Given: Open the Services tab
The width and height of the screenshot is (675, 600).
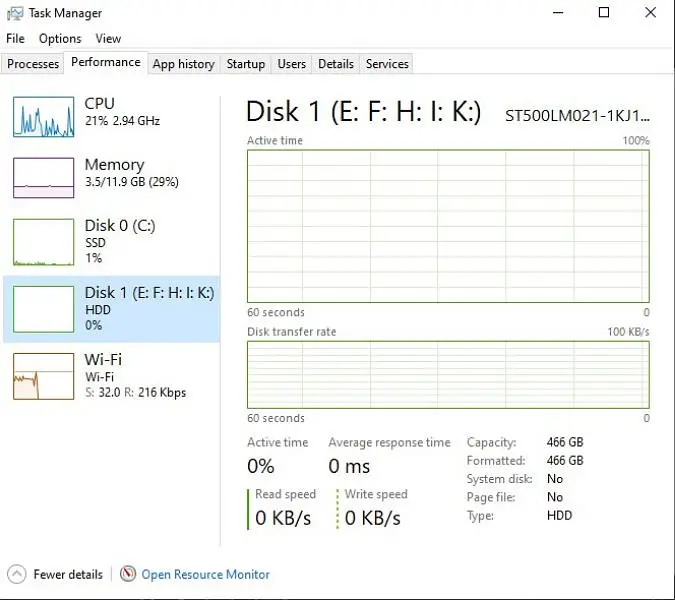Looking at the screenshot, I should click(x=387, y=64).
